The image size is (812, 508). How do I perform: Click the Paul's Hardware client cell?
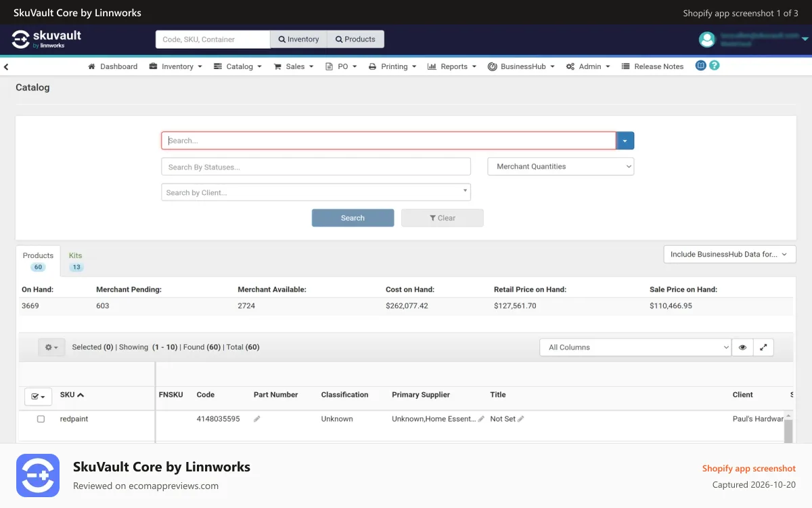(758, 419)
